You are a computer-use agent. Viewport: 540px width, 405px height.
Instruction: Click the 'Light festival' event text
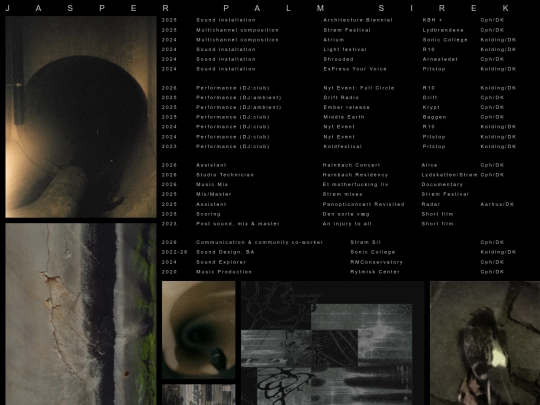pyautogui.click(x=345, y=49)
